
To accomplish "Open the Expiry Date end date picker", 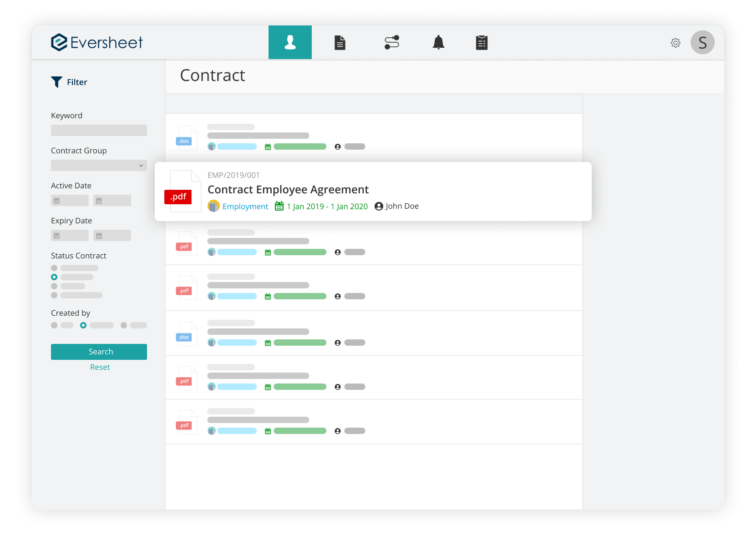I will coord(112,236).
